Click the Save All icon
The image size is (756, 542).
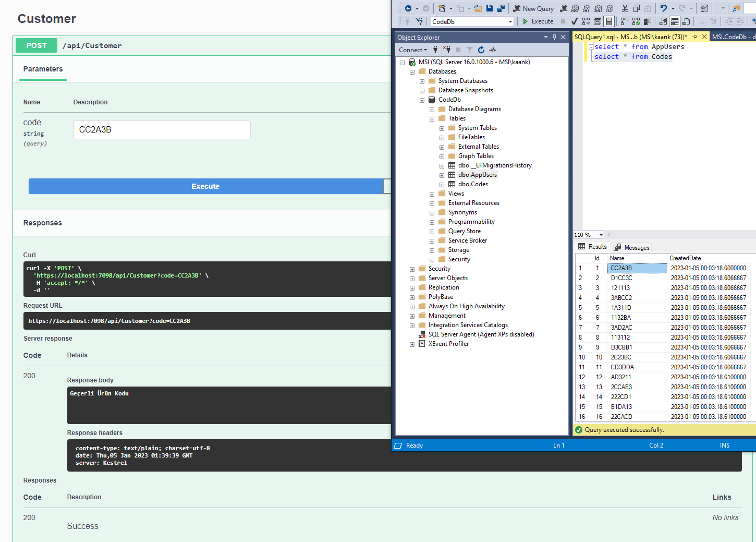[x=501, y=8]
